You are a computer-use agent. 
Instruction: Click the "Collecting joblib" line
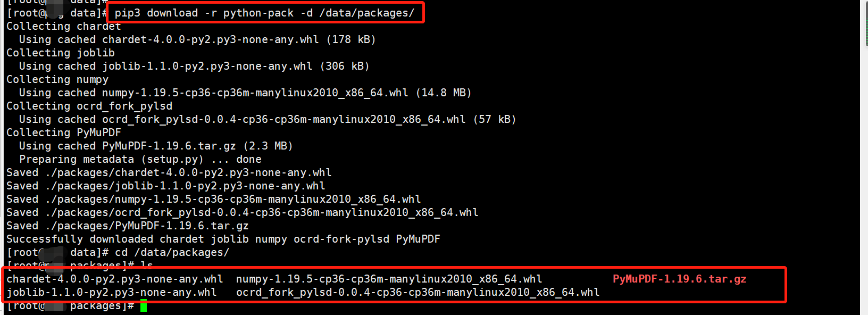60,53
